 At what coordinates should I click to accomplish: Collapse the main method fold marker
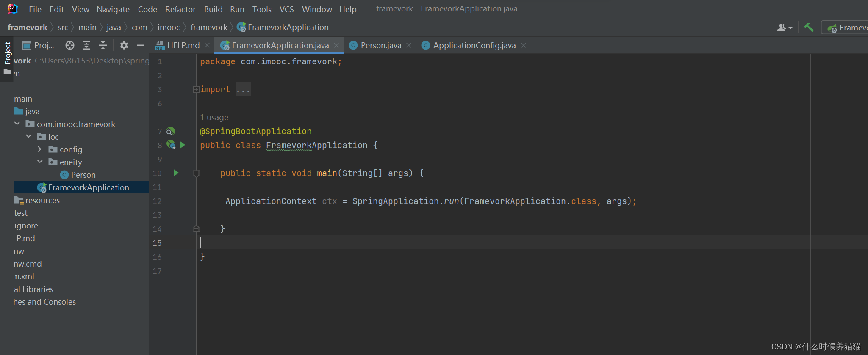pyautogui.click(x=196, y=173)
